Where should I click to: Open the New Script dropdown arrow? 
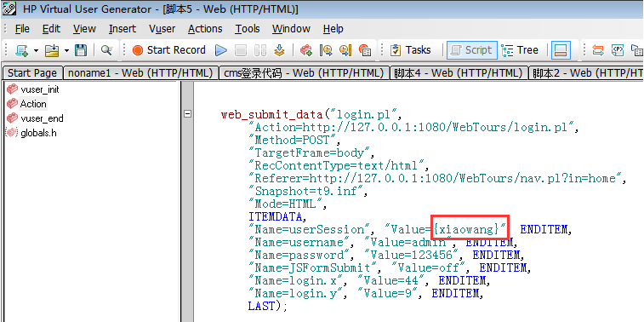coord(36,51)
